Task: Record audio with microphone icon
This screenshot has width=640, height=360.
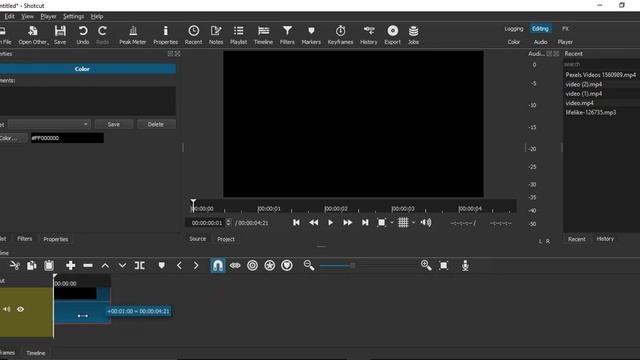Action: tap(465, 266)
